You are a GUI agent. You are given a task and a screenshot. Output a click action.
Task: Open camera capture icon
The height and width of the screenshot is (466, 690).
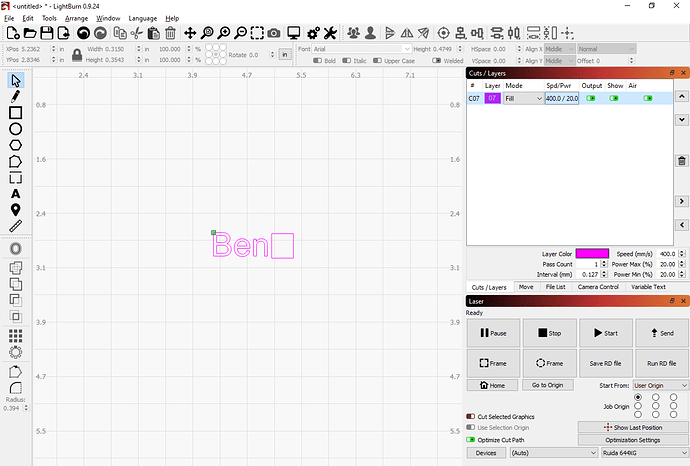point(274,33)
